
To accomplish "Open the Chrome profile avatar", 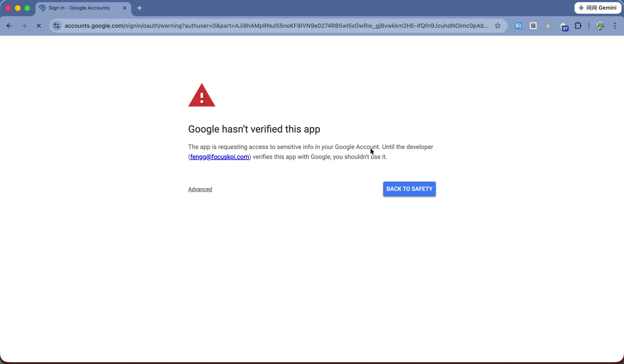I will coord(600,26).
